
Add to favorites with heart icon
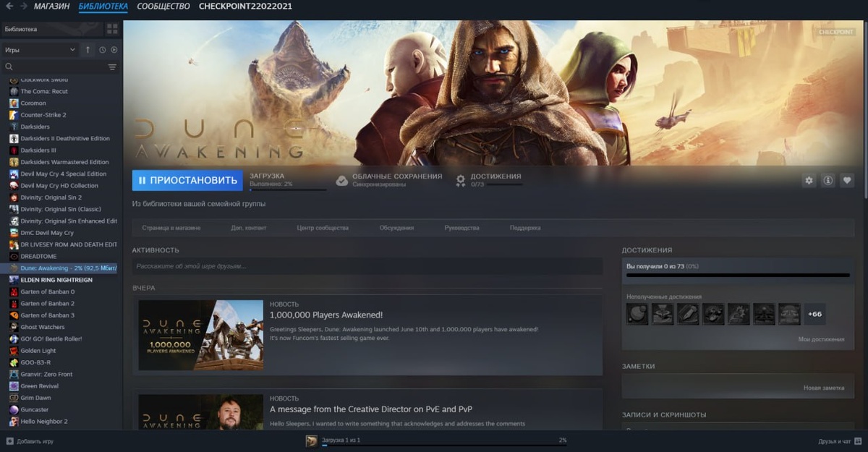[847, 180]
